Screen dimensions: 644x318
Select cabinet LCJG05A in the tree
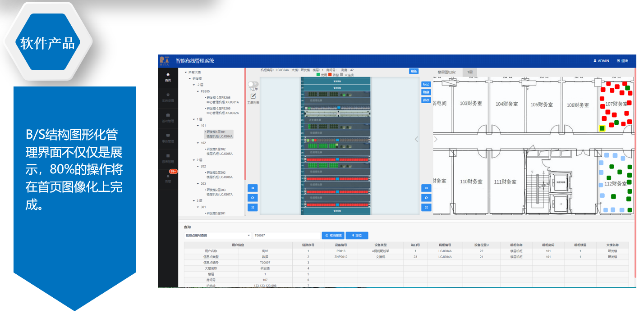point(219,151)
